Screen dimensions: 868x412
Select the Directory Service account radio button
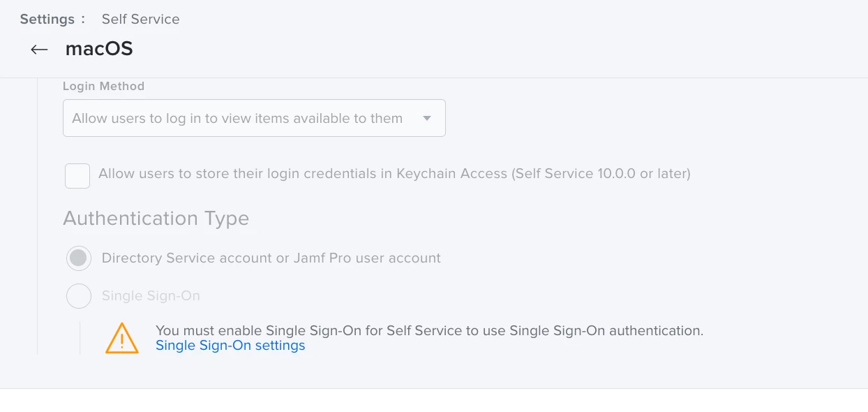[79, 258]
